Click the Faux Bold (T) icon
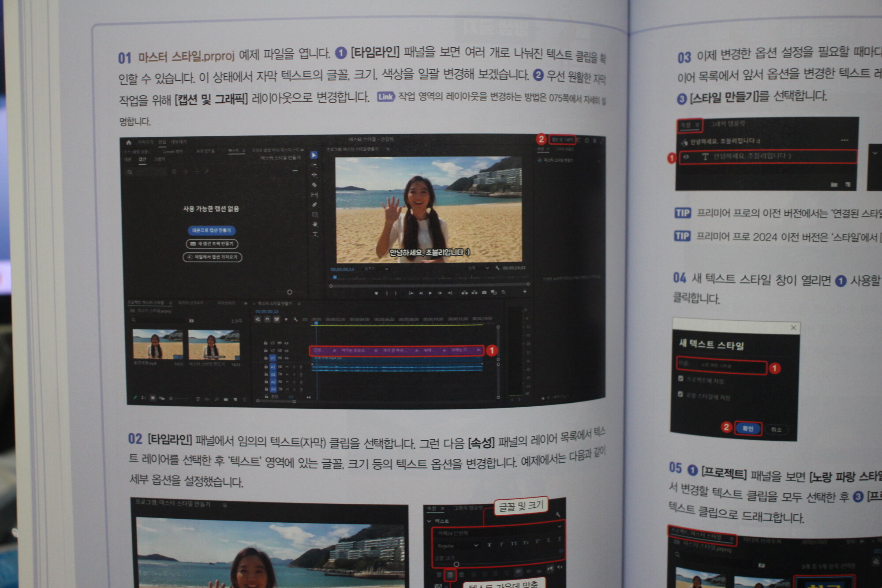This screenshot has width=882, height=588. [489, 545]
